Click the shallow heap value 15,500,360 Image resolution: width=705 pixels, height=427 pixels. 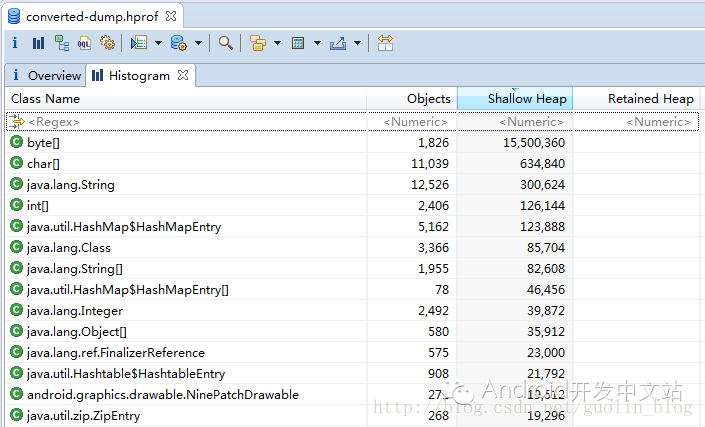[534, 143]
